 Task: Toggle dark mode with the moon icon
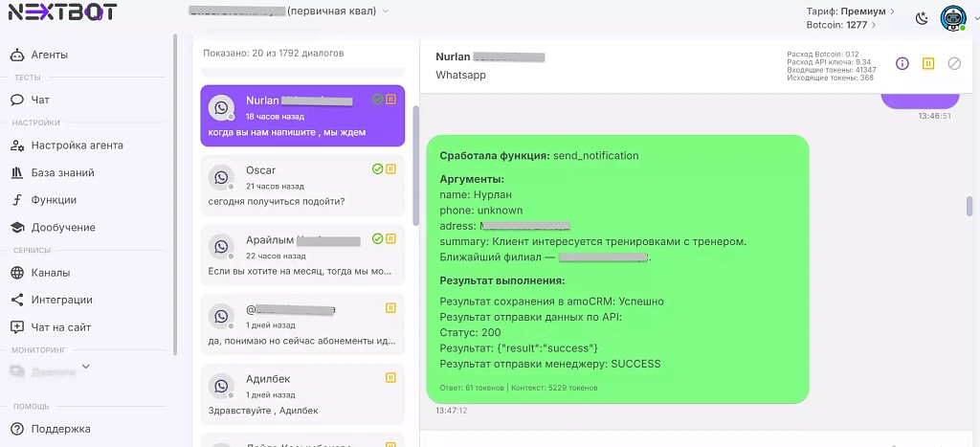(922, 18)
